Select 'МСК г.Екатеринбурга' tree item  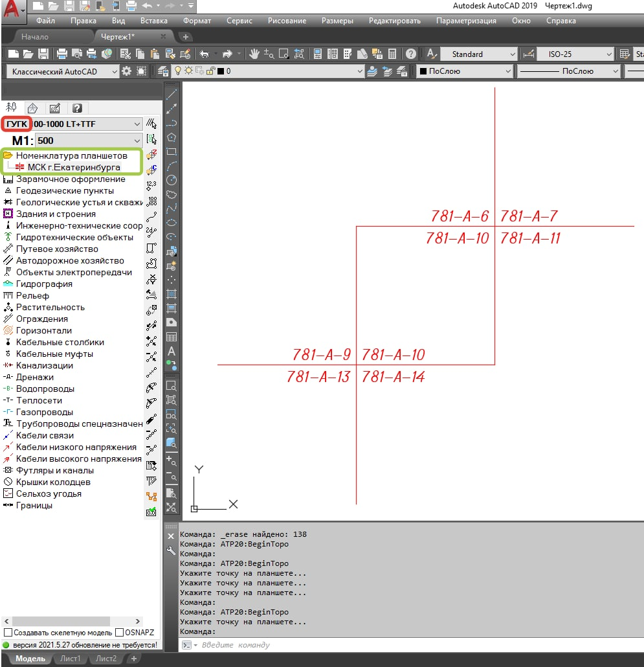[x=73, y=167]
